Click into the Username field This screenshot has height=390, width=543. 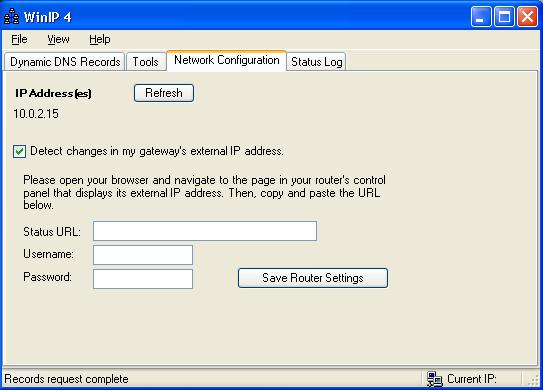pyautogui.click(x=143, y=255)
